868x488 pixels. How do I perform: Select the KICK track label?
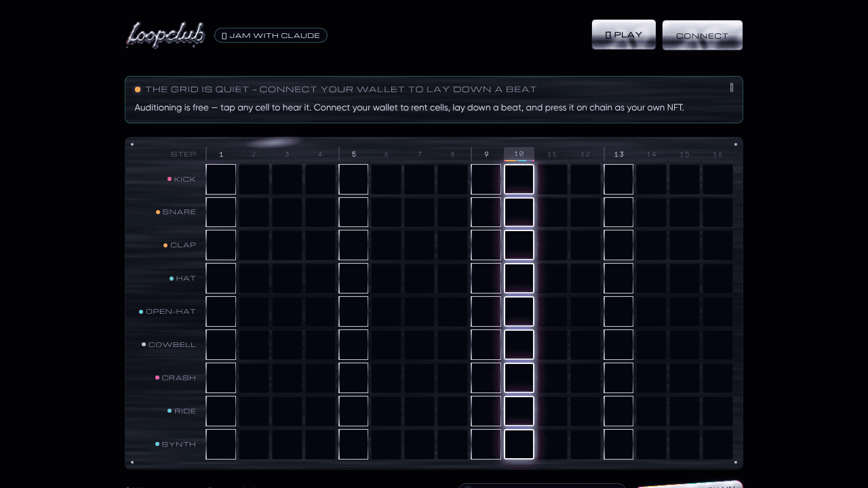point(182,179)
